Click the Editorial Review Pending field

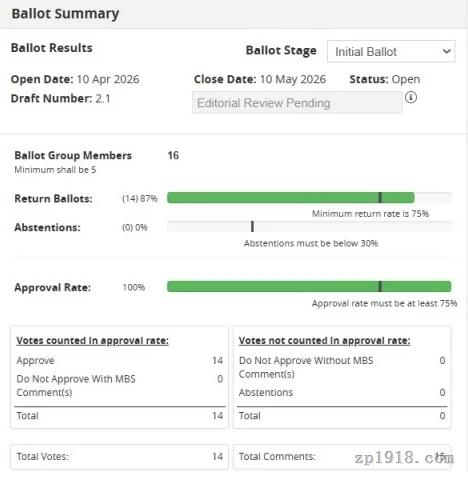297,103
